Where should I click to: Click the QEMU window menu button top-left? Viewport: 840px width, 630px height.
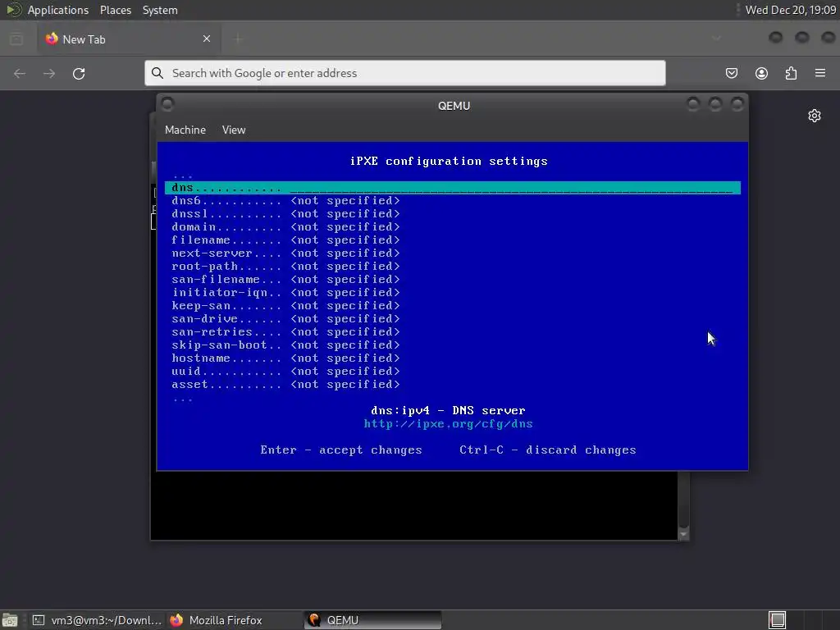pos(167,104)
